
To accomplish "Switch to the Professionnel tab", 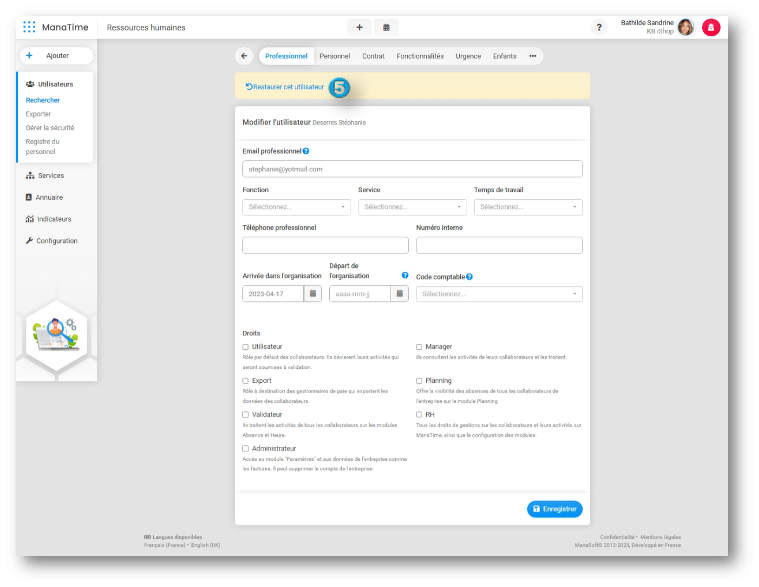I will click(286, 56).
